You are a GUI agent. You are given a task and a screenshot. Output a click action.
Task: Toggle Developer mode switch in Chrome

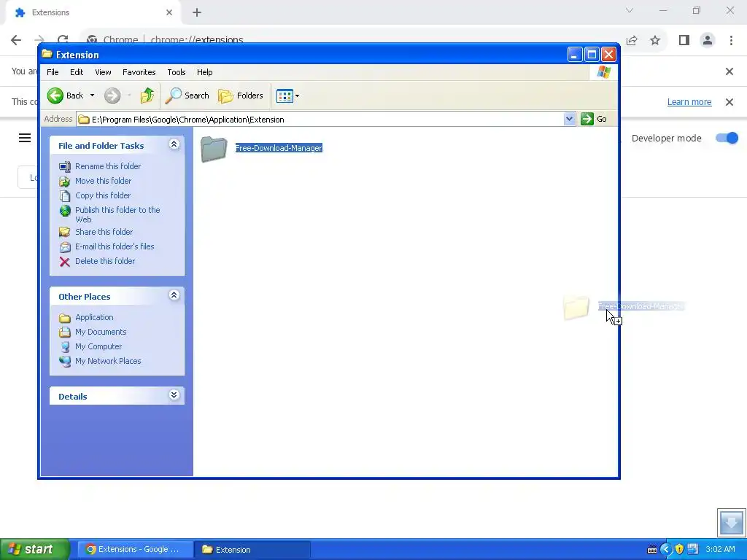tap(727, 138)
